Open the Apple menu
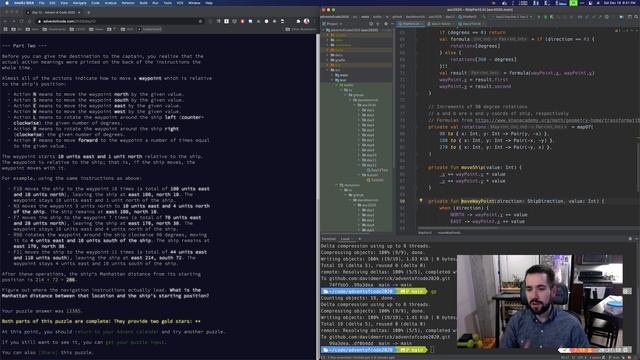The image size is (640, 360). [x=7, y=3]
